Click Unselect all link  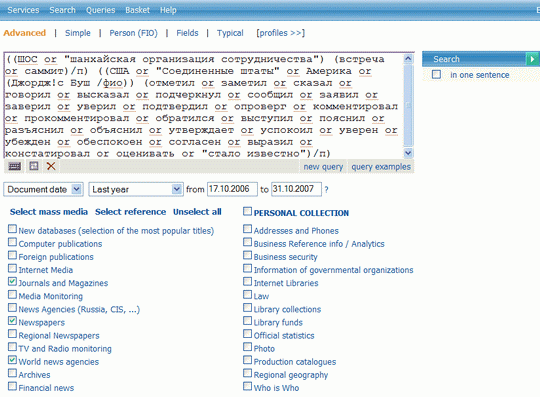point(197,212)
